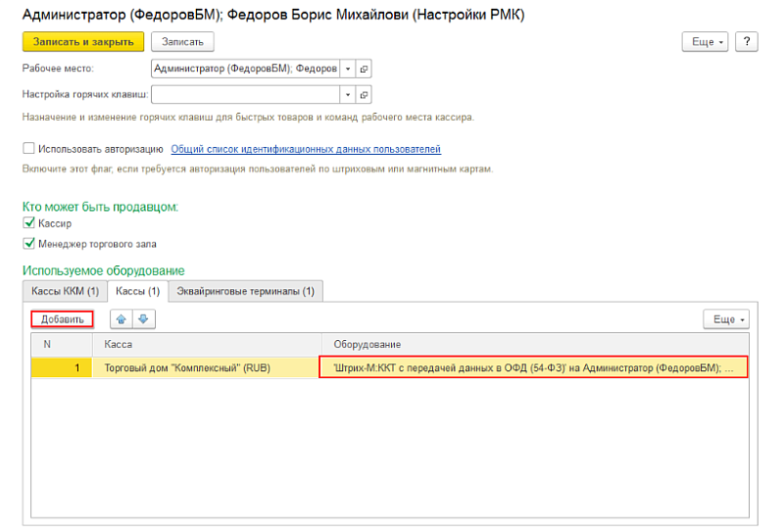Click the move row up arrow icon
This screenshot has height=532, width=784.
122,319
